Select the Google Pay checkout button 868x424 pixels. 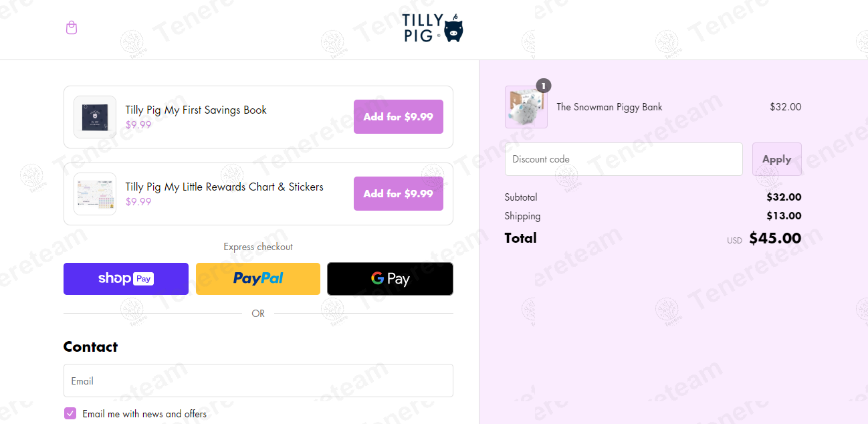point(390,279)
